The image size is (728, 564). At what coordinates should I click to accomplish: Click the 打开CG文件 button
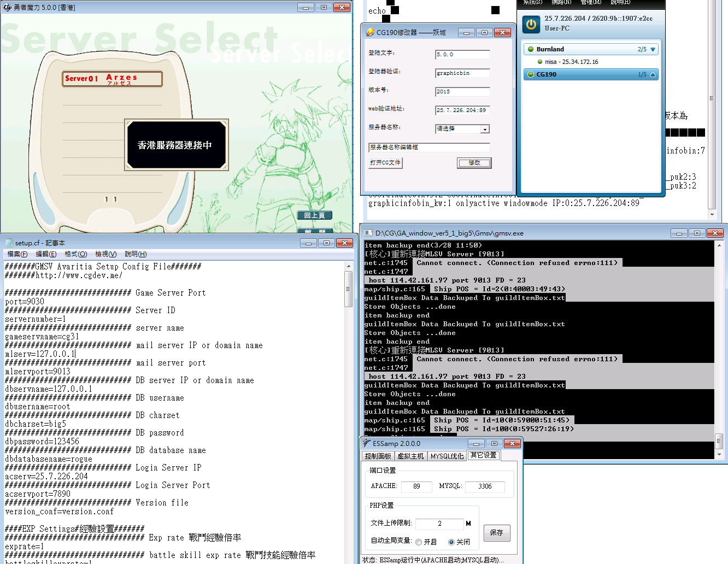385,163
